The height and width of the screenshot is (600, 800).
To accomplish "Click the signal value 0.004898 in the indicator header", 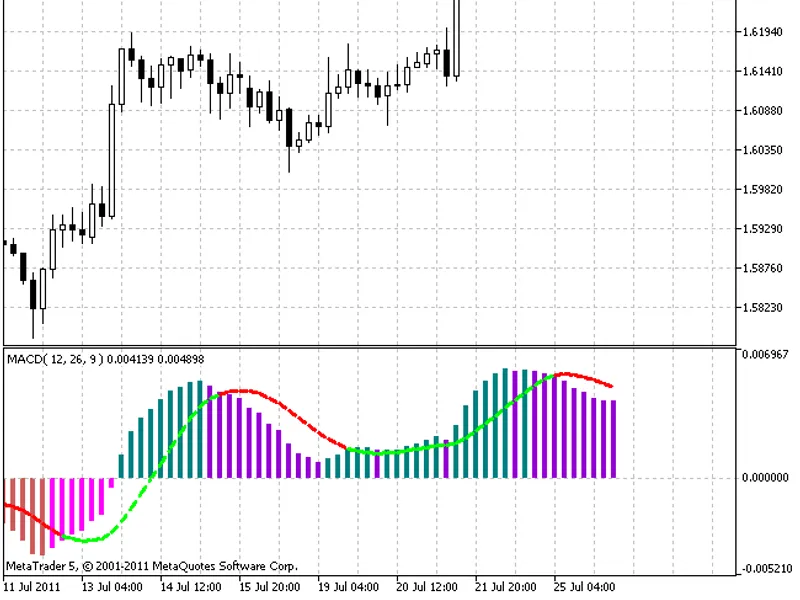I will (x=181, y=359).
